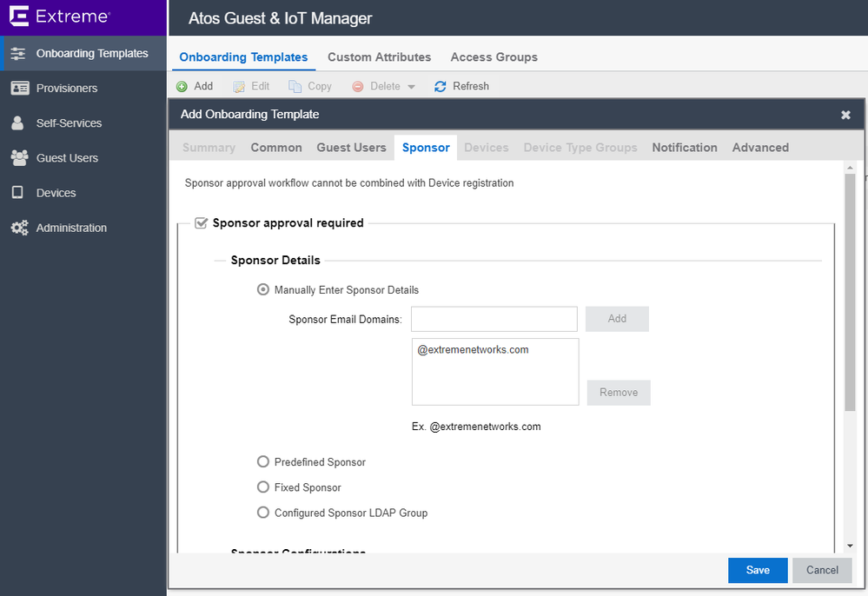
Task: Click the Add button beside email domain field
Action: (617, 319)
